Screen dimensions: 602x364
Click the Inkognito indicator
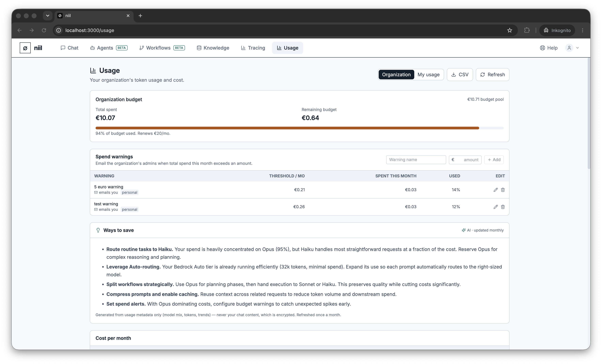(x=557, y=30)
